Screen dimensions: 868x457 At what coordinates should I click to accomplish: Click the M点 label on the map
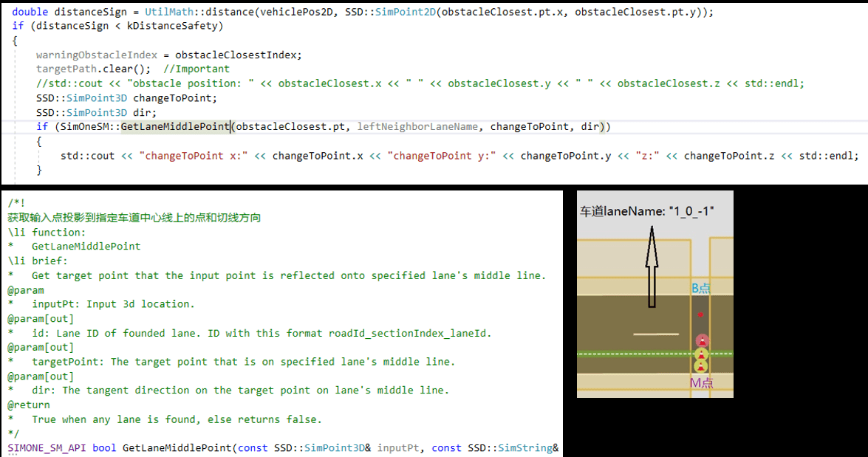[x=701, y=382]
